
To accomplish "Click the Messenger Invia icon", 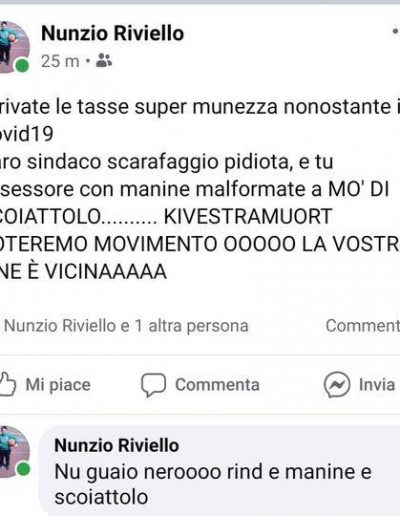I will tap(337, 385).
